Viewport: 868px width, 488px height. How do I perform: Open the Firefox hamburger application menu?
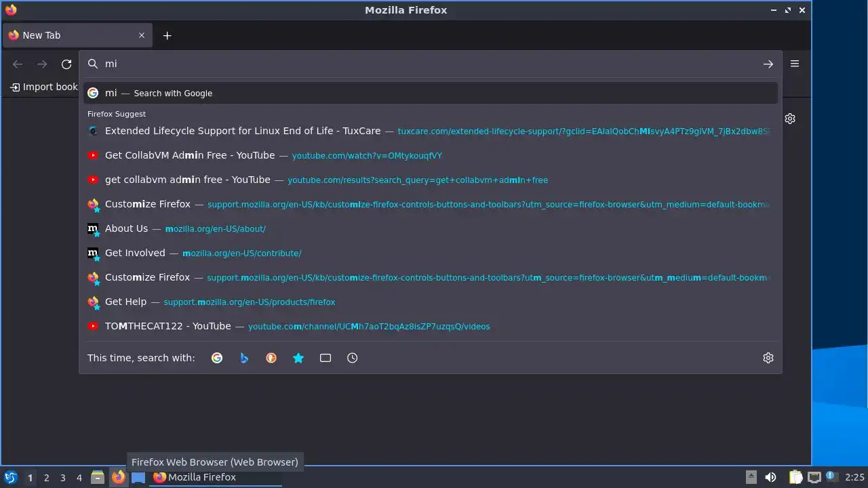point(795,64)
